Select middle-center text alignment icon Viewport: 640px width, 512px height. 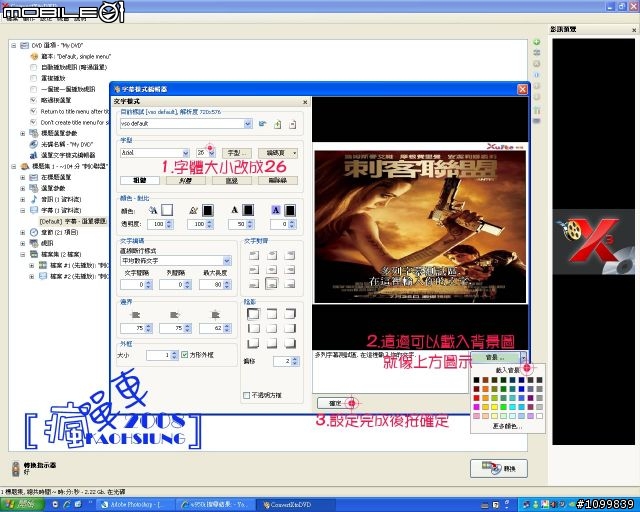click(272, 270)
